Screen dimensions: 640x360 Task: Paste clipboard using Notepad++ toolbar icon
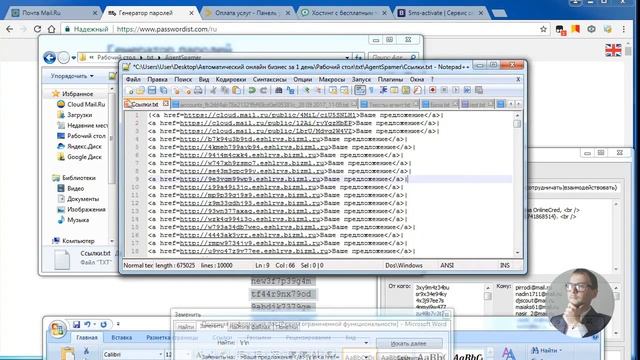click(x=236, y=90)
